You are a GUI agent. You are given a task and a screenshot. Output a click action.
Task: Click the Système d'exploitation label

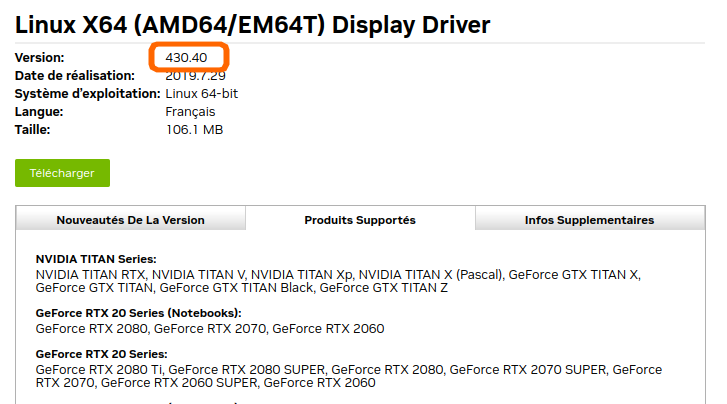88,94
